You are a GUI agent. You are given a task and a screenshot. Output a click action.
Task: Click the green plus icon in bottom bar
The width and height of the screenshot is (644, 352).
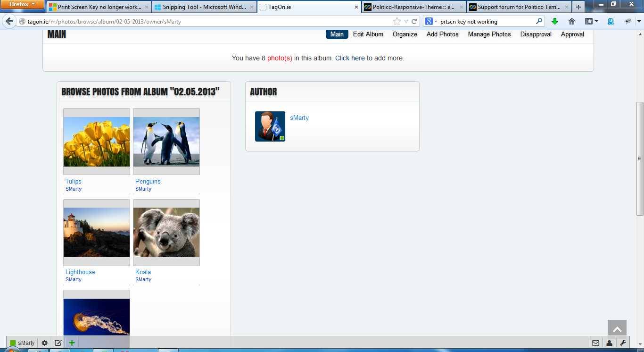pos(72,343)
